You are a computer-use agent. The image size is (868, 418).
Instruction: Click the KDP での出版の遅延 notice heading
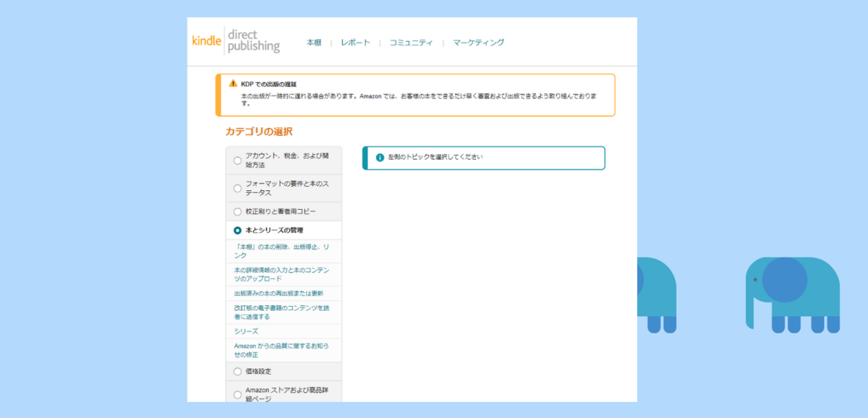coord(268,85)
